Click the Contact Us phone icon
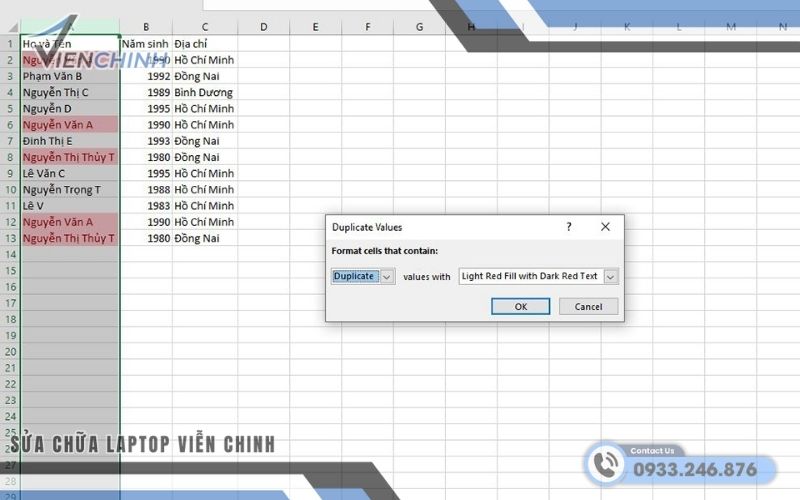The width and height of the screenshot is (800, 500). (606, 465)
